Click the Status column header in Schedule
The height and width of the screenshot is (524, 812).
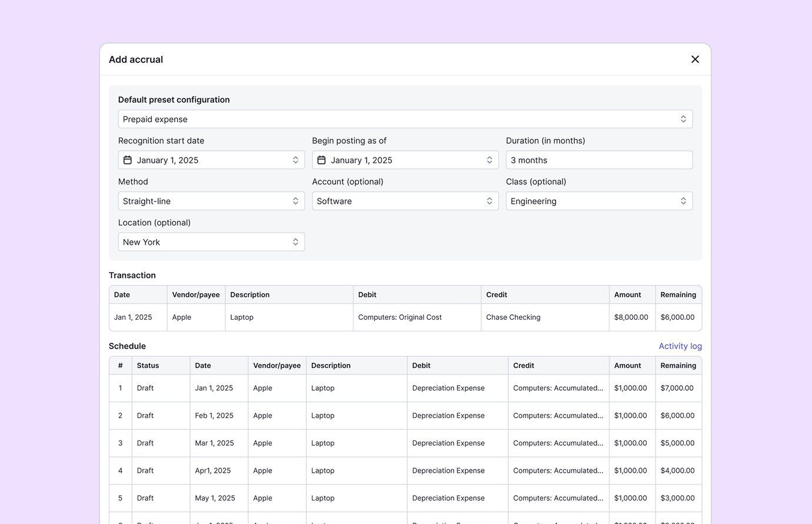coord(148,366)
